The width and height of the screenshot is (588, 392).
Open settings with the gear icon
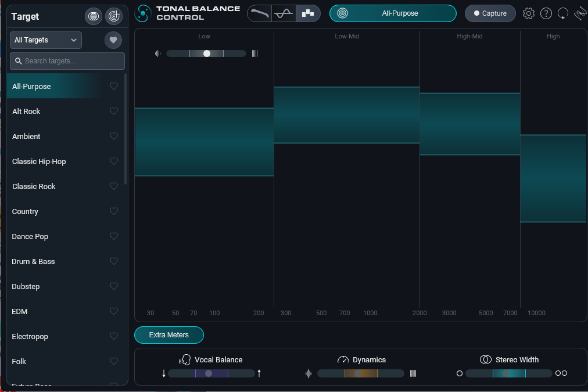[528, 13]
